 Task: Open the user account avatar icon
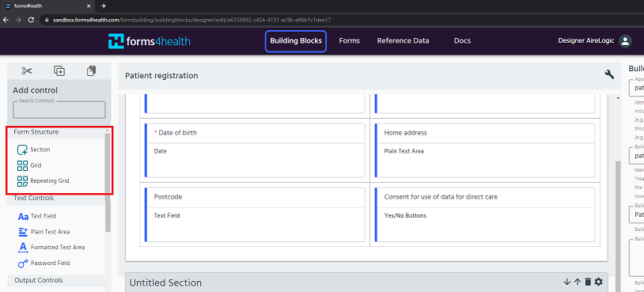click(x=625, y=40)
